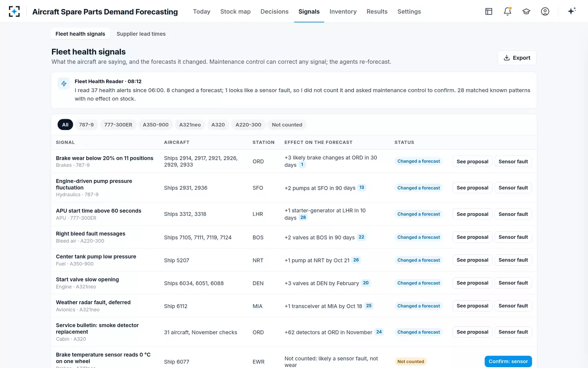The width and height of the screenshot is (588, 368).
Task: Export the fleet health signals
Action: click(517, 58)
